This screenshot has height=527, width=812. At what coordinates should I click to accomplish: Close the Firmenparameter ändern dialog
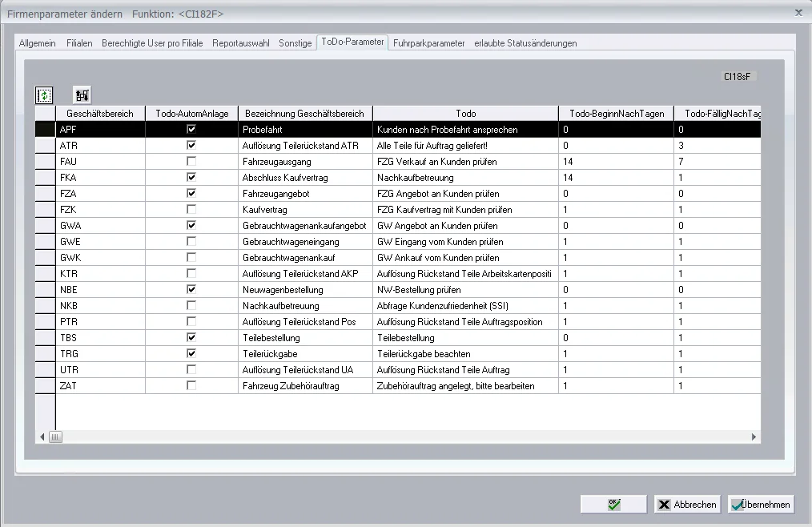pyautogui.click(x=798, y=13)
